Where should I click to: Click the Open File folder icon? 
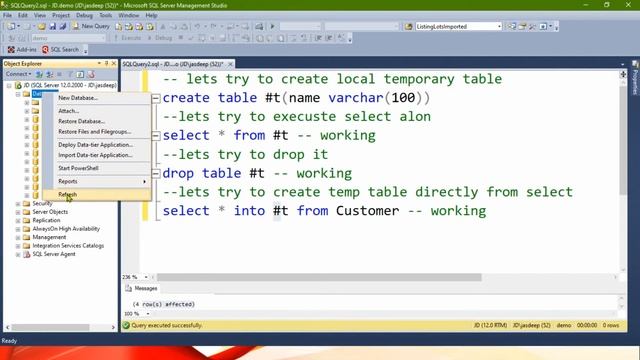[x=42, y=27]
